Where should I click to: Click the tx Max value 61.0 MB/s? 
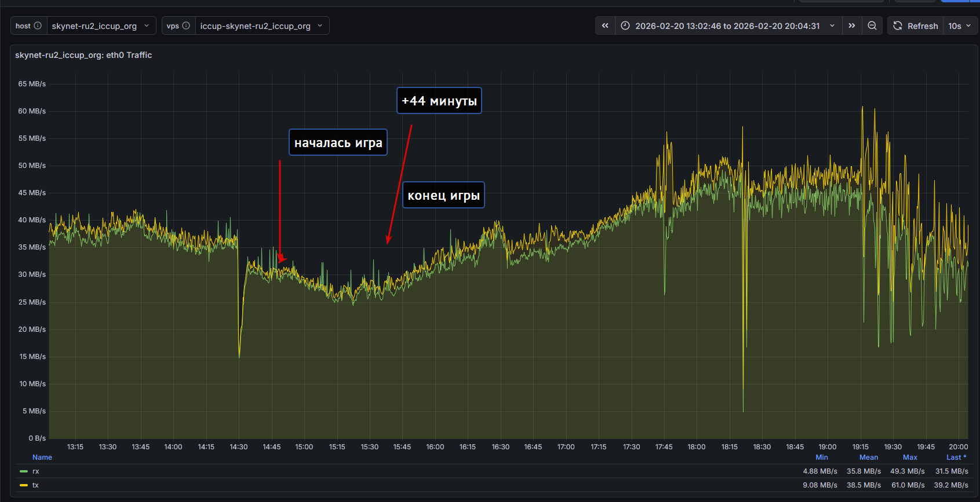[x=908, y=485]
